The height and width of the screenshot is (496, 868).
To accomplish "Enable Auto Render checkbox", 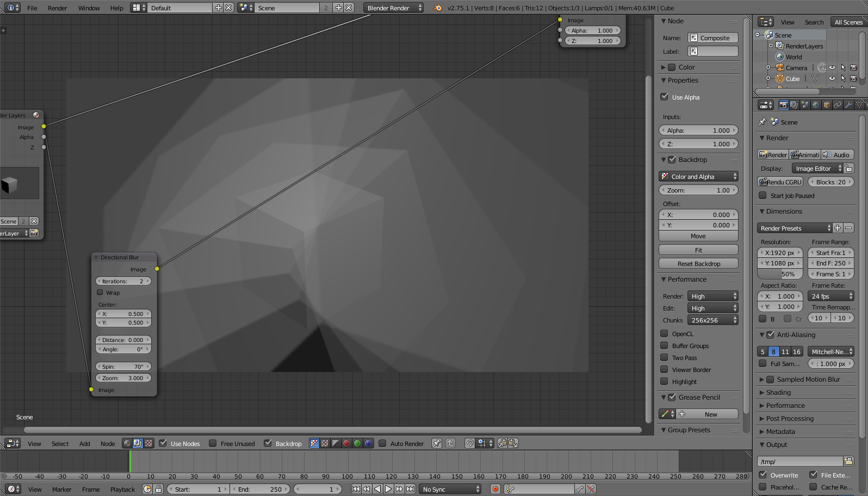I will click(382, 443).
